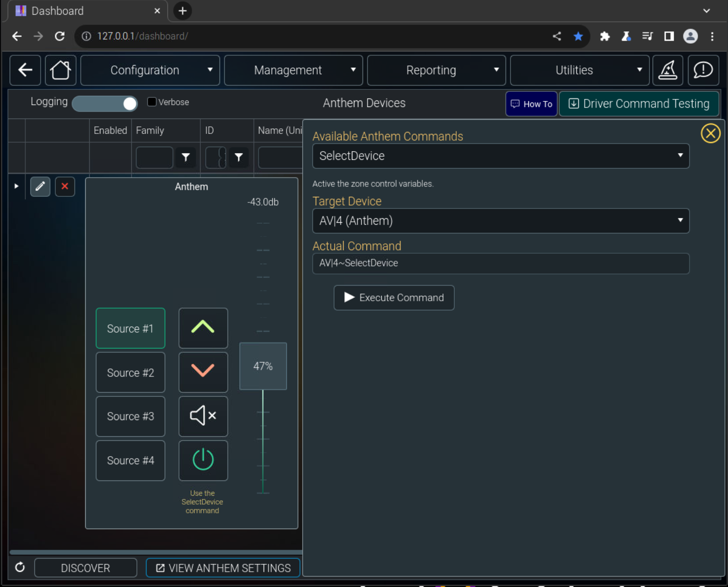Expand the Anthem device row

[16, 186]
